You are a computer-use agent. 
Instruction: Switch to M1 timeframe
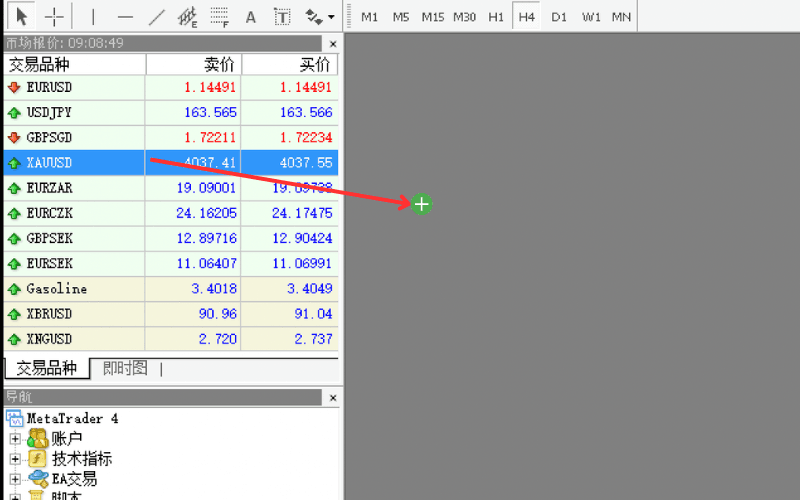[369, 17]
